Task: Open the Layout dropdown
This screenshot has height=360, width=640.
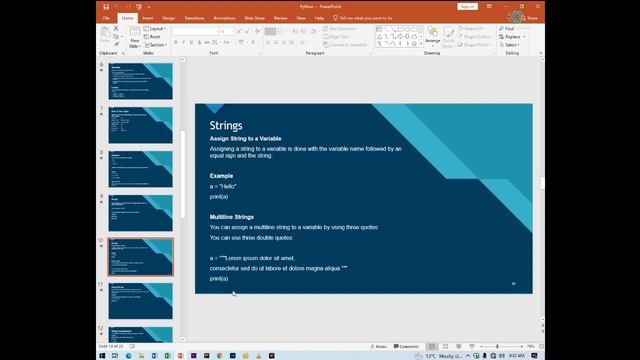Action: click(155, 29)
